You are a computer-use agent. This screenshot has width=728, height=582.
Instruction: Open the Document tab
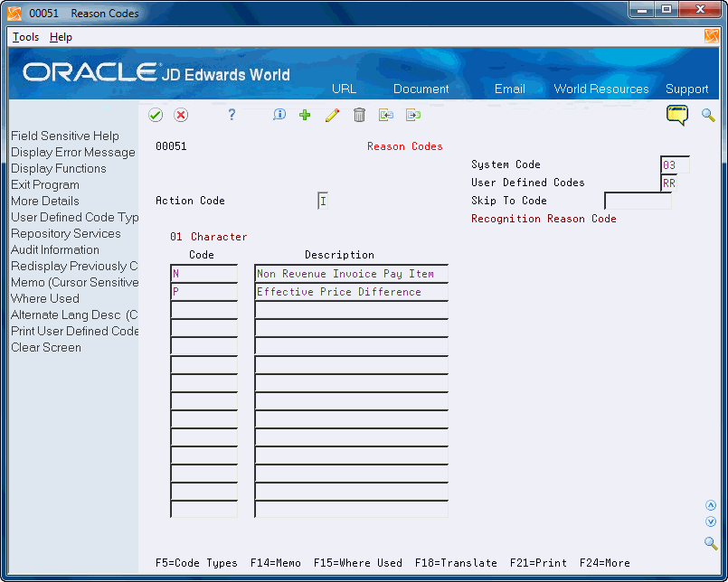pos(421,89)
